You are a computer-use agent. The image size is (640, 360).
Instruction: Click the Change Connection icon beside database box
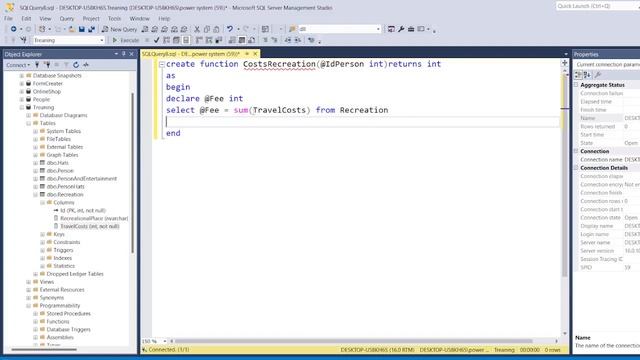coord(23,40)
